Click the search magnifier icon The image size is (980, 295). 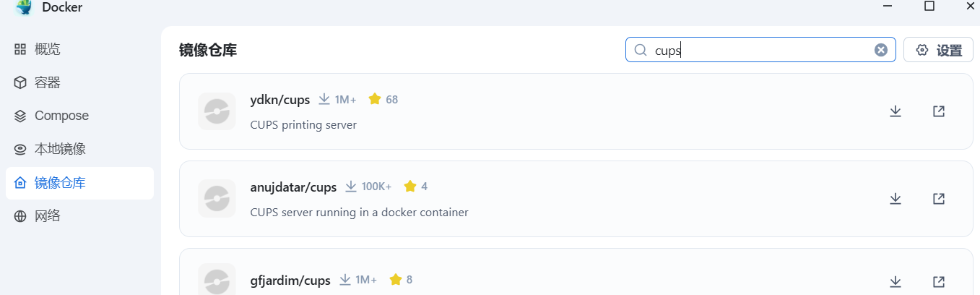(x=640, y=50)
